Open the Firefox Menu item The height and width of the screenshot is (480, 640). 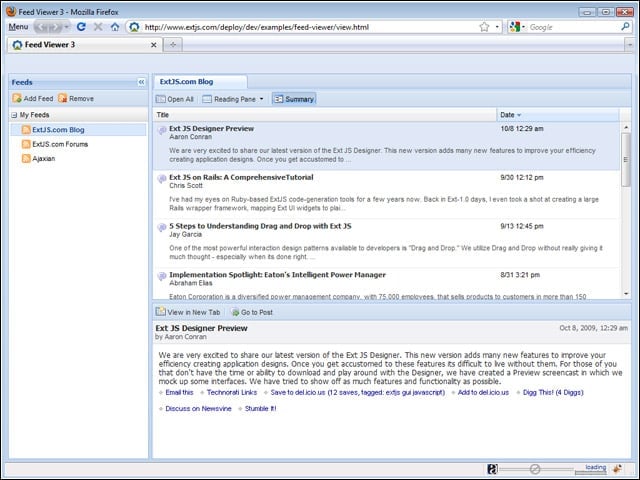tap(18, 27)
